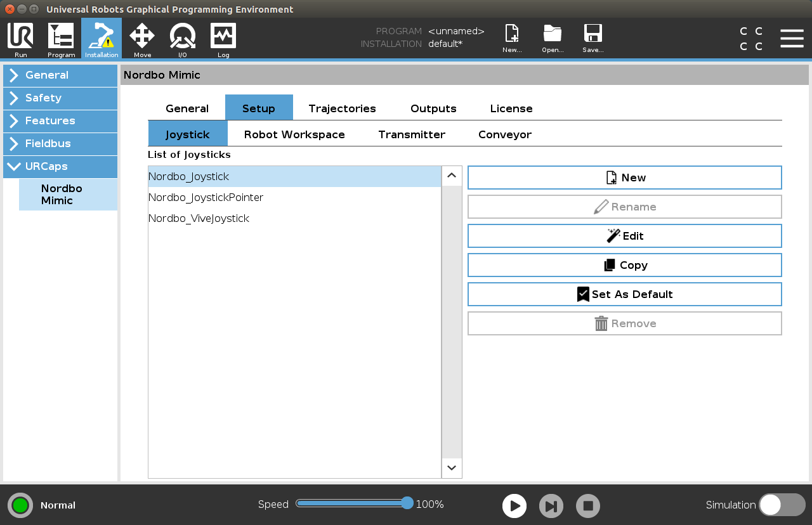
Task: Click the Open... folder icon
Action: [553, 39]
